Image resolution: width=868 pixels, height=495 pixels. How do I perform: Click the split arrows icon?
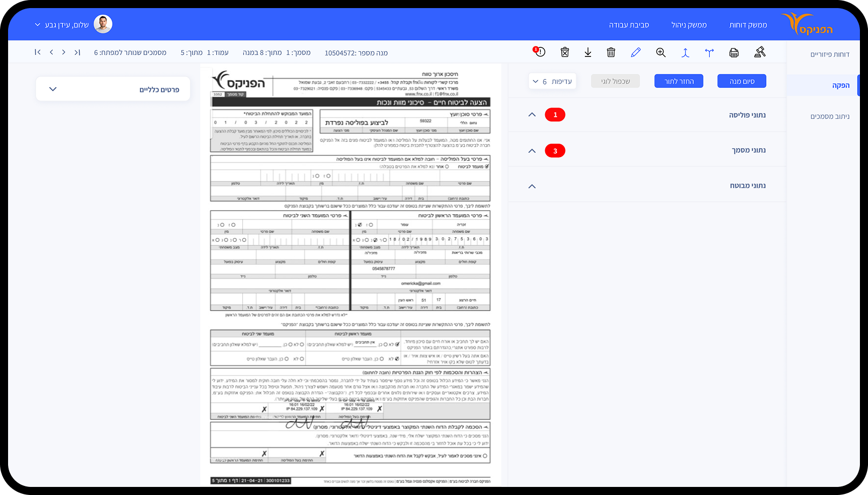[x=709, y=52]
